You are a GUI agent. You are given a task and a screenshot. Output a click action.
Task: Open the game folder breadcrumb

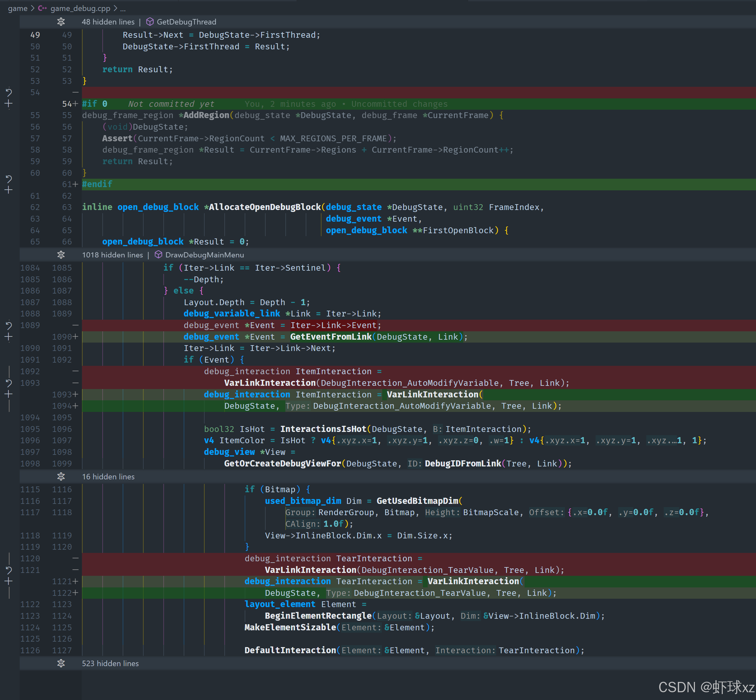pos(17,8)
